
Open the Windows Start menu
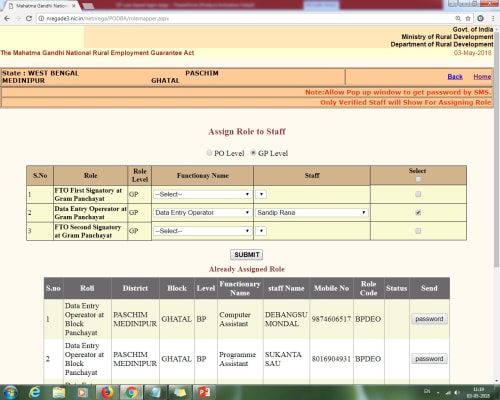[x=11, y=392]
